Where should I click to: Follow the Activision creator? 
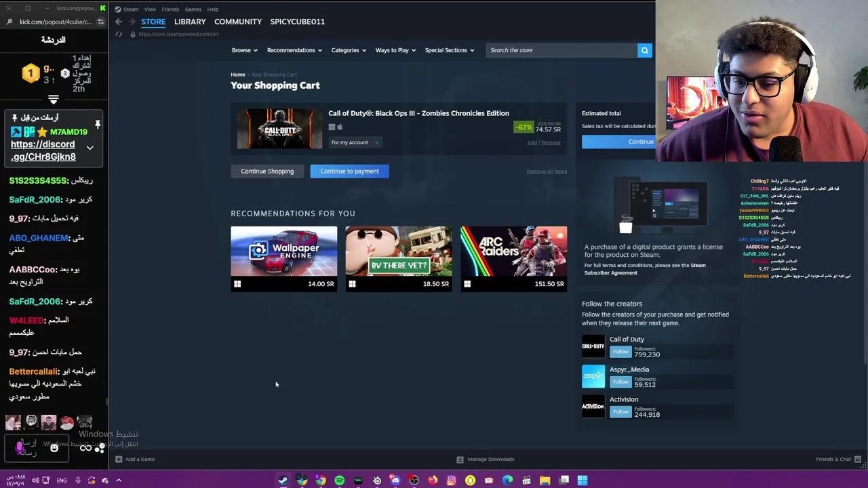(x=620, y=411)
